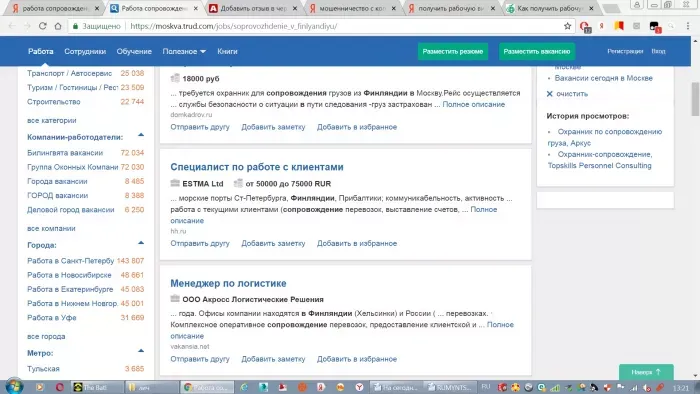Close the 'мошенничество' tab

tap(394, 8)
